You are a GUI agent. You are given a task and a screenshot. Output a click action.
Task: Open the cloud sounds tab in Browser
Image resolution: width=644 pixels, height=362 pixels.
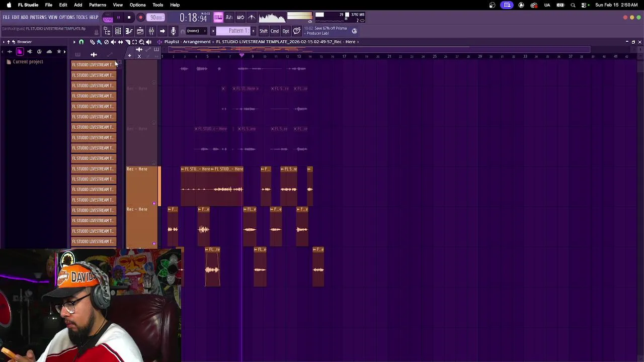(x=49, y=52)
